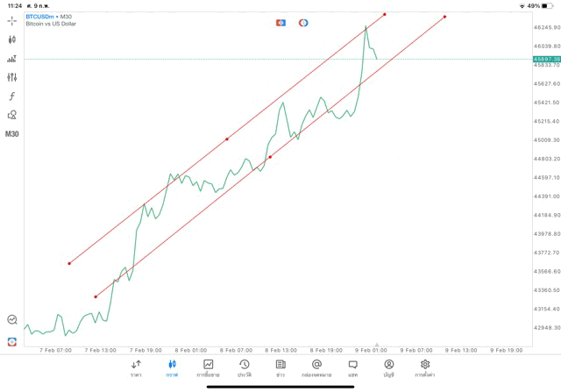Viewport: 561px width, 392px height.
Task: Open the indicators function icon
Action: point(11,96)
